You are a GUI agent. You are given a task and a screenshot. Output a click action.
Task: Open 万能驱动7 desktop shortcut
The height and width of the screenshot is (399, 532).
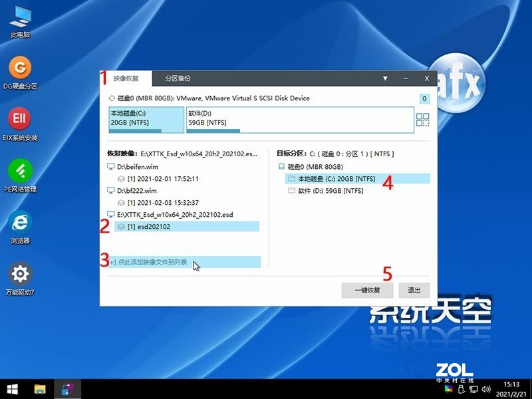point(20,279)
